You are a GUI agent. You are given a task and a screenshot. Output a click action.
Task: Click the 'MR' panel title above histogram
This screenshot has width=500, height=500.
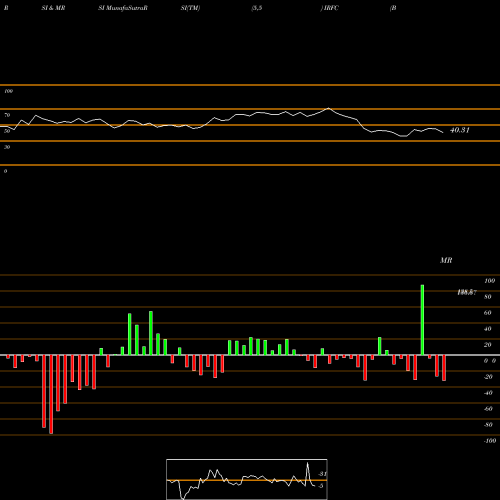(446, 260)
